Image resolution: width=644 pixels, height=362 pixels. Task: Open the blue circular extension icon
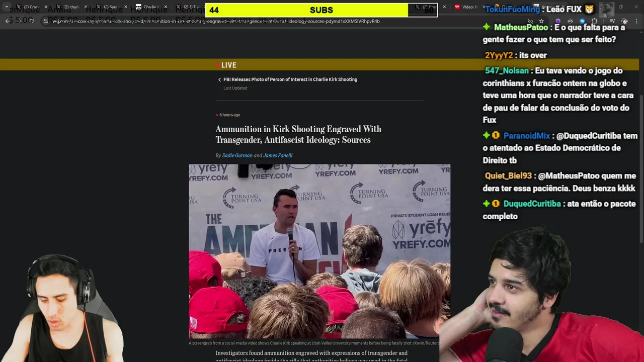pyautogui.click(x=582, y=21)
